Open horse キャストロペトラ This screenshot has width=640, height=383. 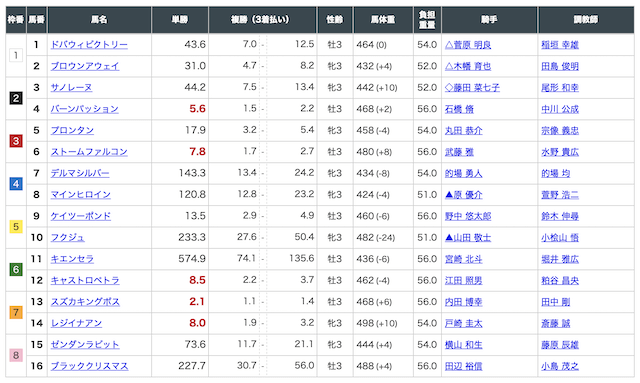coord(85,281)
